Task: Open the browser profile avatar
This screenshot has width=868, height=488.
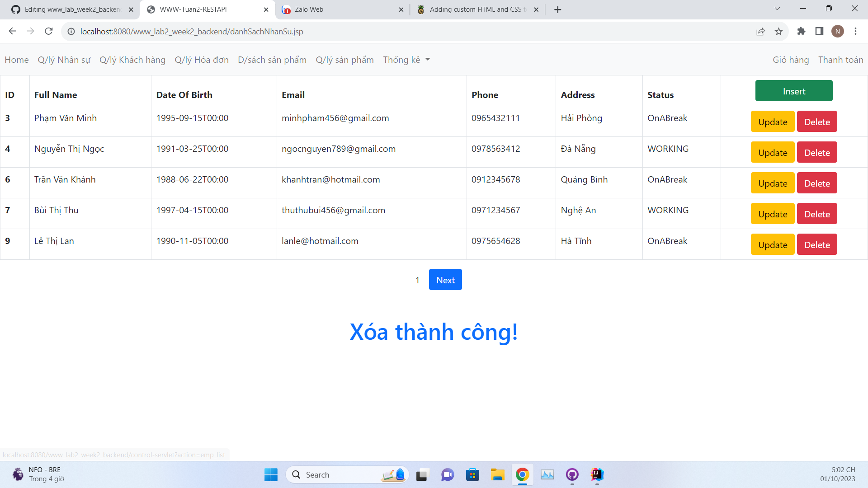Action: [838, 31]
